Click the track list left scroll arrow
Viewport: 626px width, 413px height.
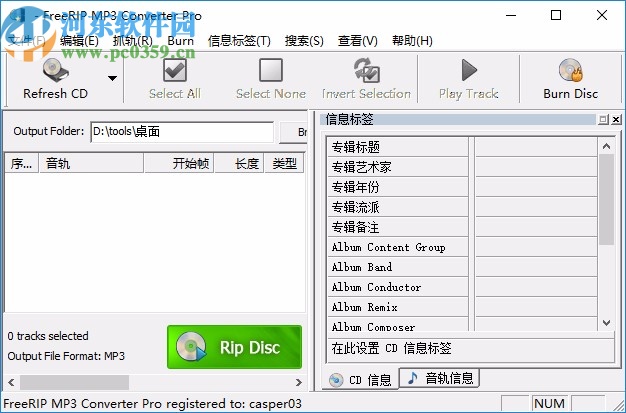click(x=11, y=382)
